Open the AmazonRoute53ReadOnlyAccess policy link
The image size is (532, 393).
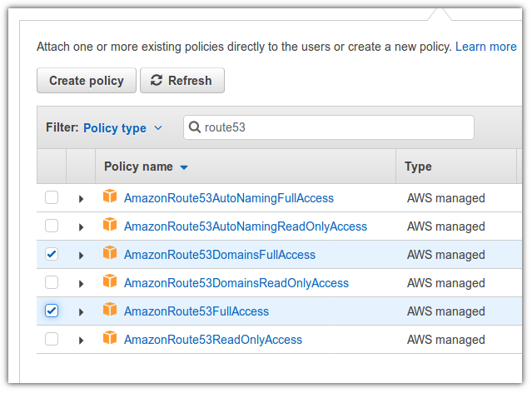coord(213,340)
